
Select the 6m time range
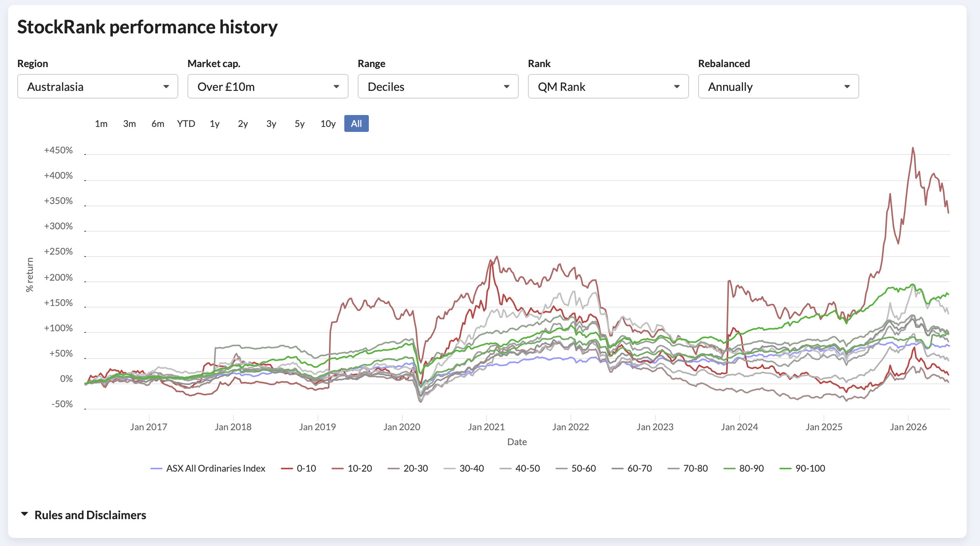158,123
